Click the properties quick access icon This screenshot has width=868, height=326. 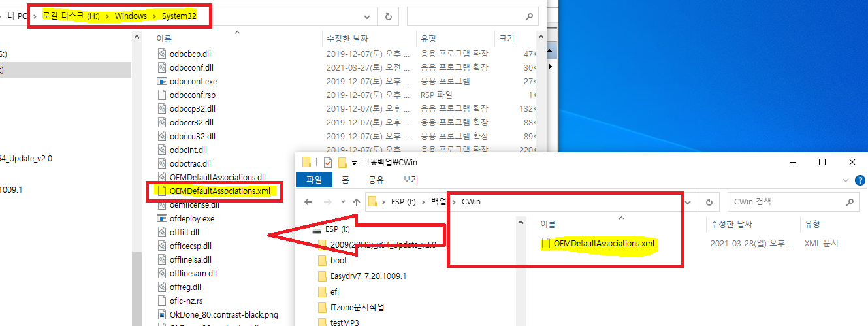click(x=328, y=162)
